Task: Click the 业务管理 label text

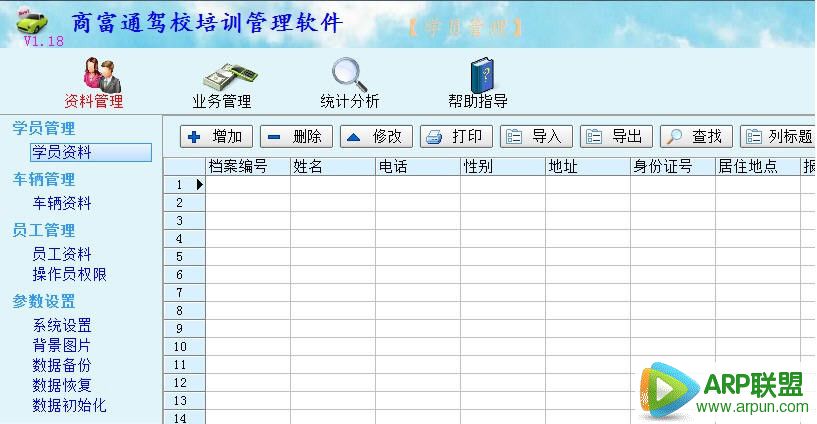Action: point(222,101)
